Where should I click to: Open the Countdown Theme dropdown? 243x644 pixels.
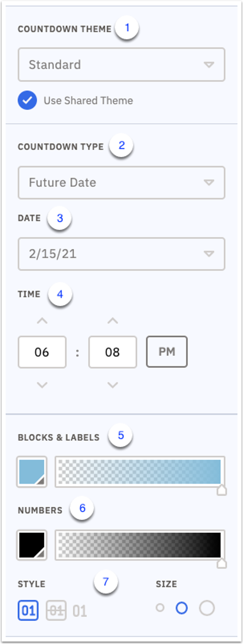coord(121,65)
